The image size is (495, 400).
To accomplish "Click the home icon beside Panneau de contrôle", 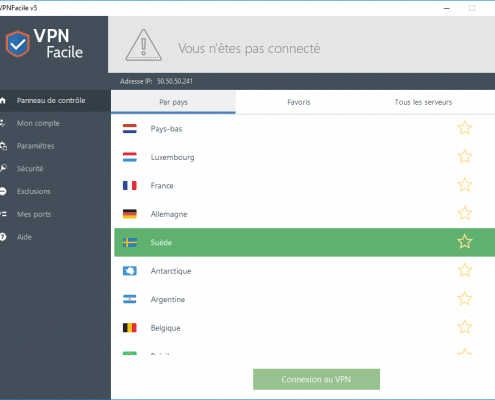I will pyautogui.click(x=3, y=100).
